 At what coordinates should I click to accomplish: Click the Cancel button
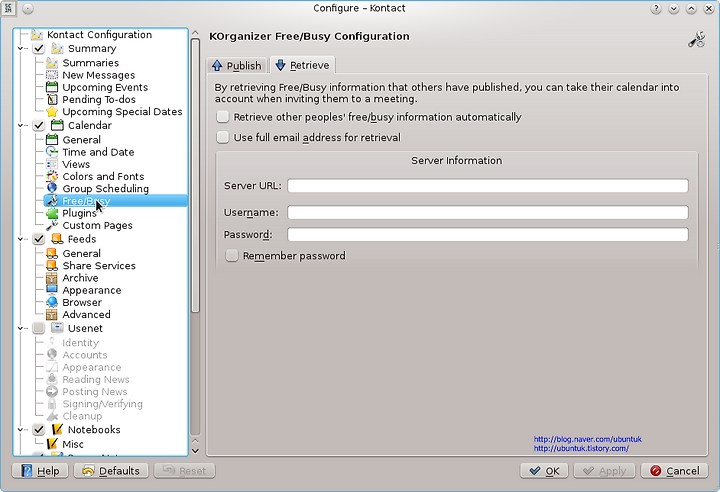(x=675, y=471)
